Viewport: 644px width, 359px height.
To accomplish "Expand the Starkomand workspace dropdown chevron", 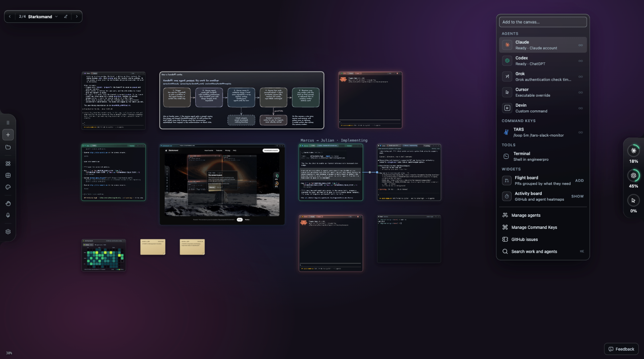I will 56,17.
